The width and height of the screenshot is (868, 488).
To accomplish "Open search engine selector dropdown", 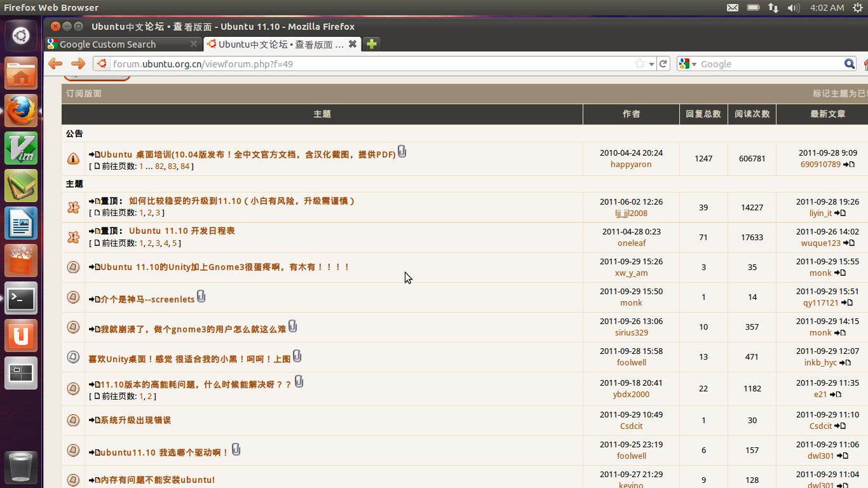I will coord(688,64).
